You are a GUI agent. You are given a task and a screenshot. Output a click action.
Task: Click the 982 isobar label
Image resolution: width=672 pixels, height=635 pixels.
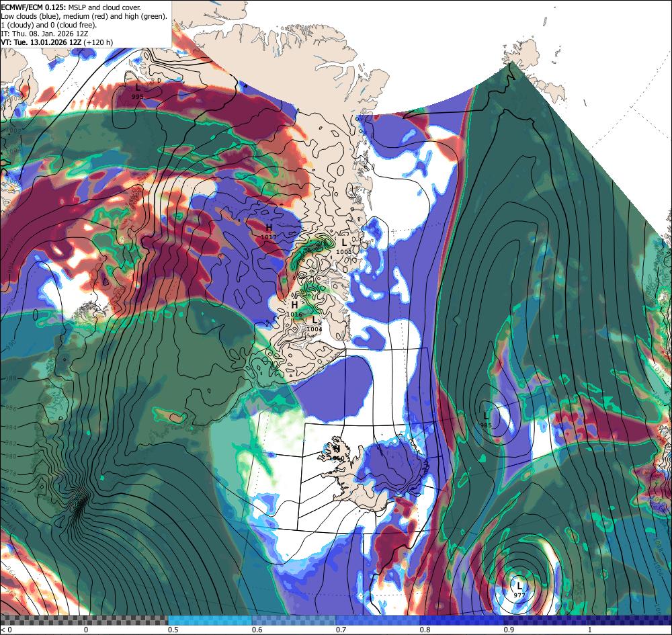pyautogui.click(x=11, y=443)
